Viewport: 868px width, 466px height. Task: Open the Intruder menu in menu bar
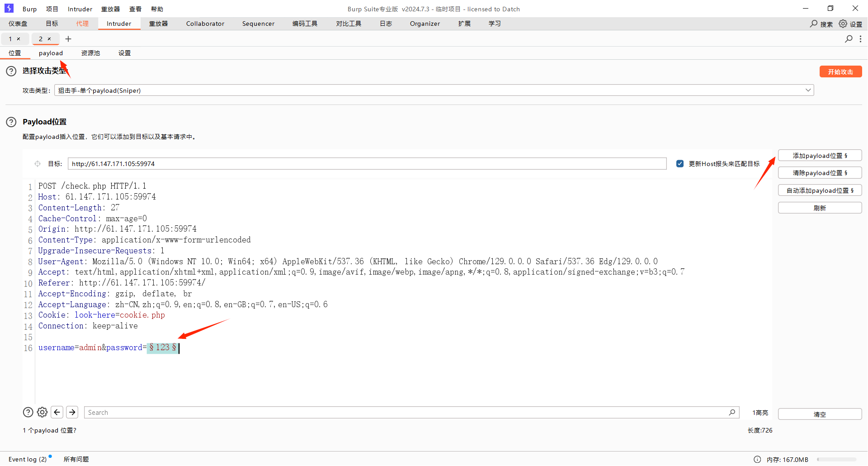pyautogui.click(x=80, y=9)
